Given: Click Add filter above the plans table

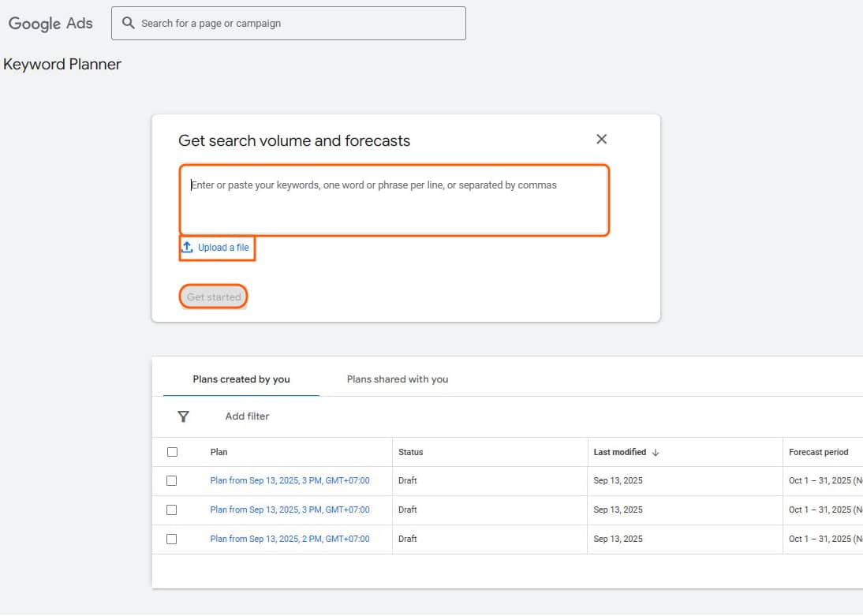Looking at the screenshot, I should [x=247, y=416].
